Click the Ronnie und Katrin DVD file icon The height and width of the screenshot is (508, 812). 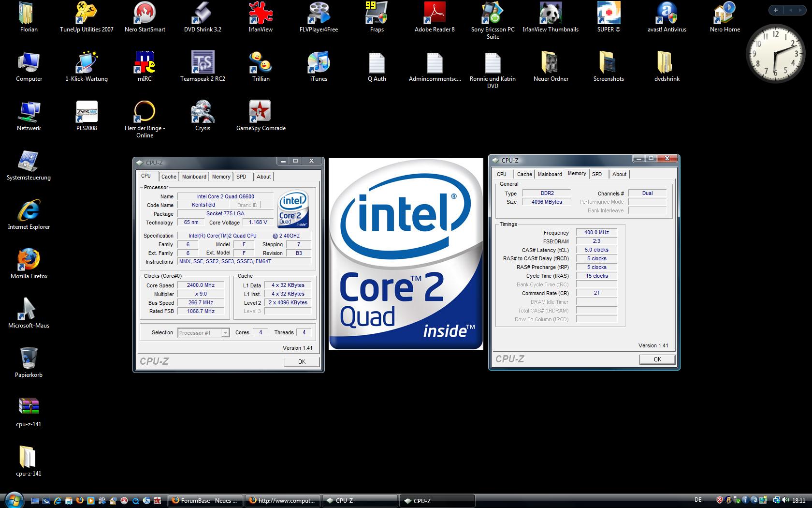[x=493, y=70]
